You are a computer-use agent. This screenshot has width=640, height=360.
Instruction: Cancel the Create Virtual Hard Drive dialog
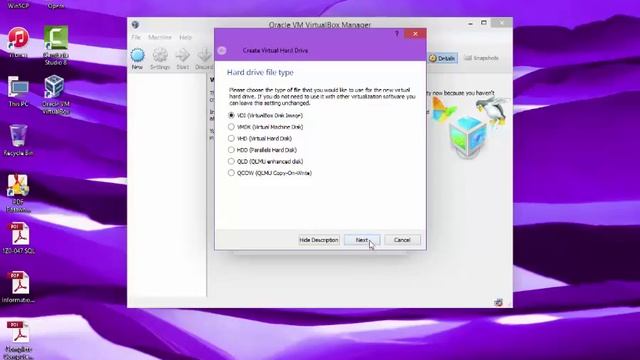(402, 240)
